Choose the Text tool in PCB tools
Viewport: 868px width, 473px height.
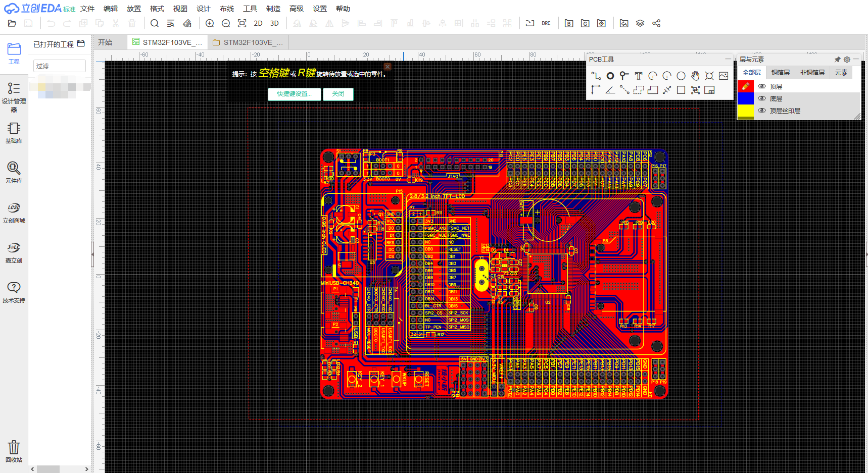(639, 76)
